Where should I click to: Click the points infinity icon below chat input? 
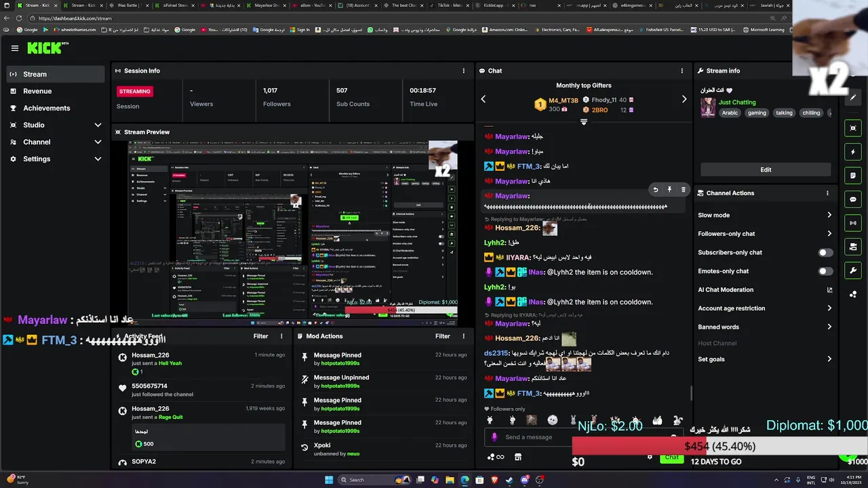click(x=496, y=457)
